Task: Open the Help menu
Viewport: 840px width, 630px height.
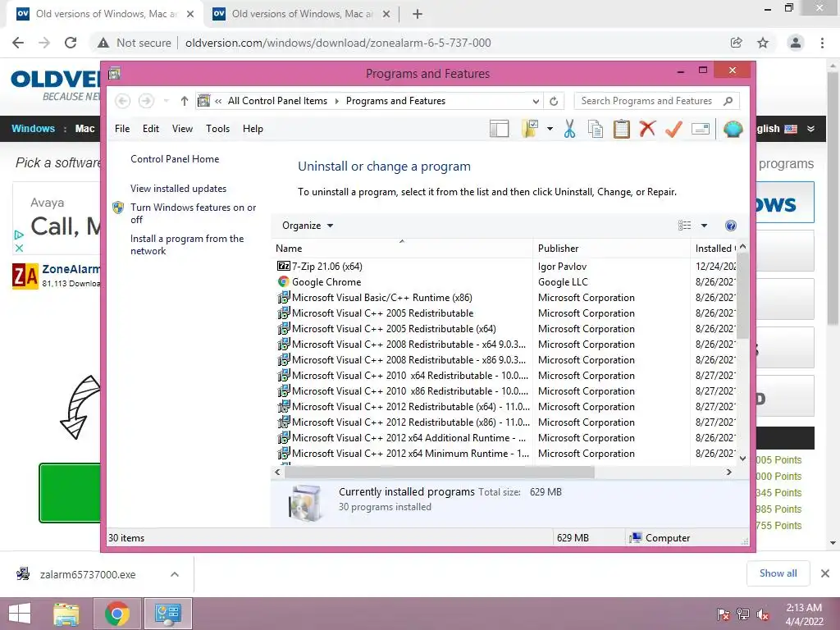Action: [x=253, y=129]
